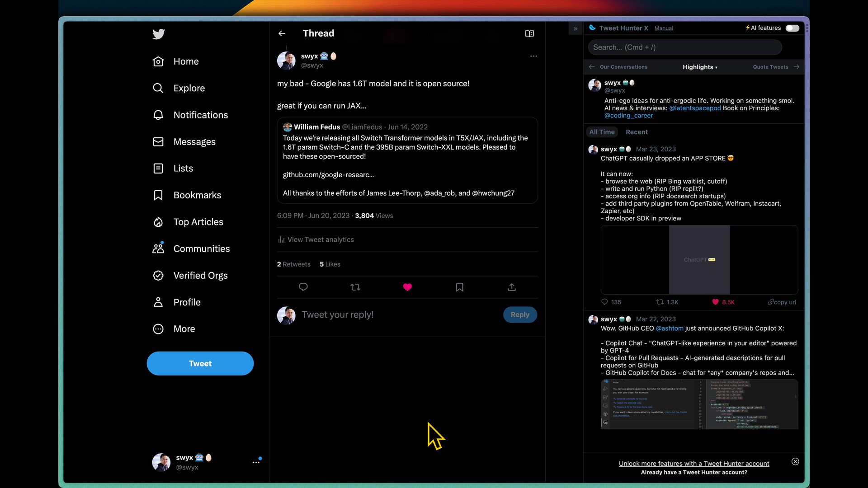Click Already have a Tweet Hunter account?
This screenshot has width=868, height=488.
point(694,472)
